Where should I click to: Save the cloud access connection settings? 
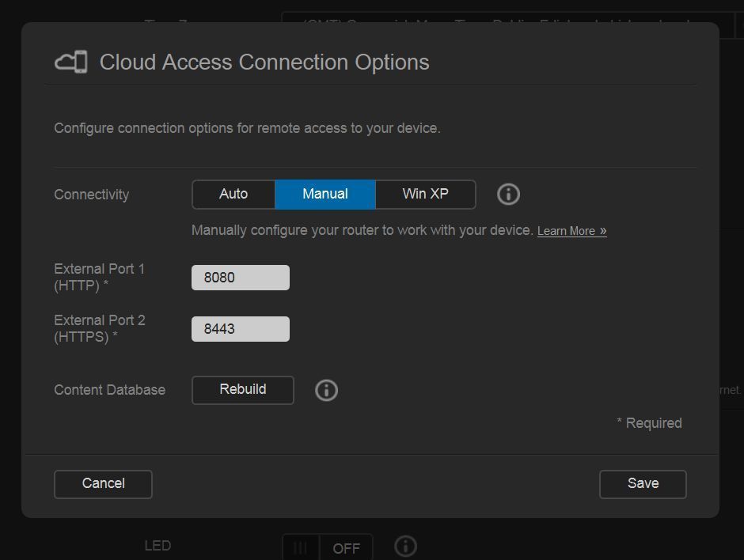[642, 483]
